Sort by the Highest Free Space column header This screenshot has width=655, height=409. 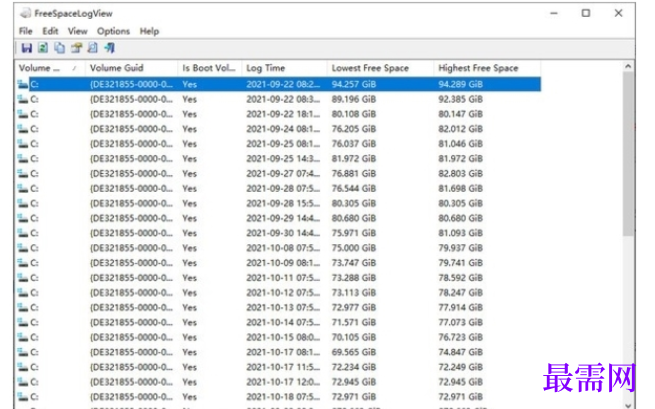point(487,68)
